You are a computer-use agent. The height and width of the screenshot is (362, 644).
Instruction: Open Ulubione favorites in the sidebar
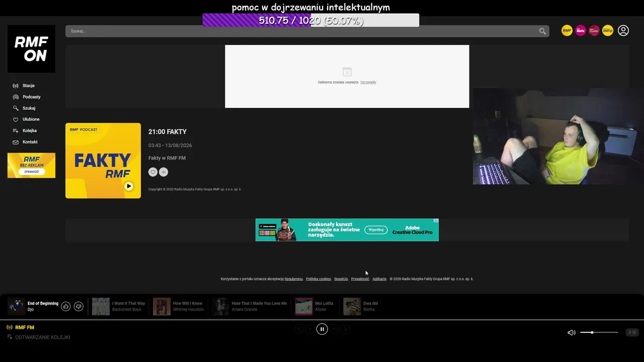point(31,119)
